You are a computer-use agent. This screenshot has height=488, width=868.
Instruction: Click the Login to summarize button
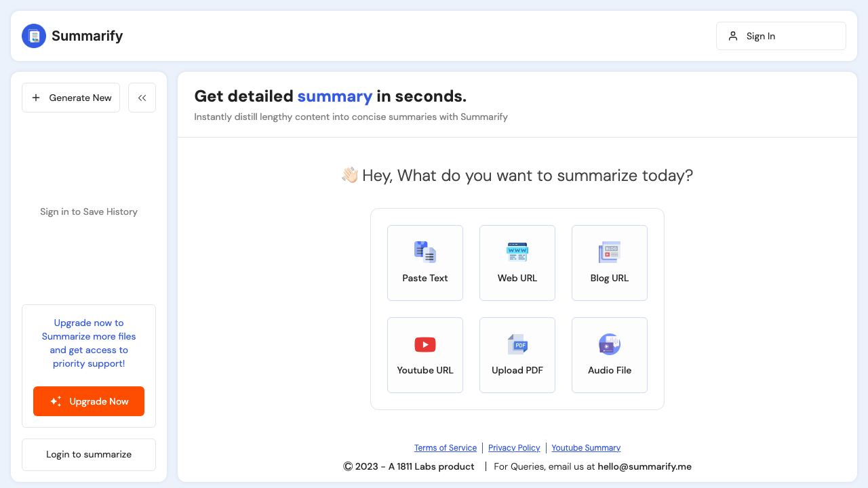coord(89,455)
